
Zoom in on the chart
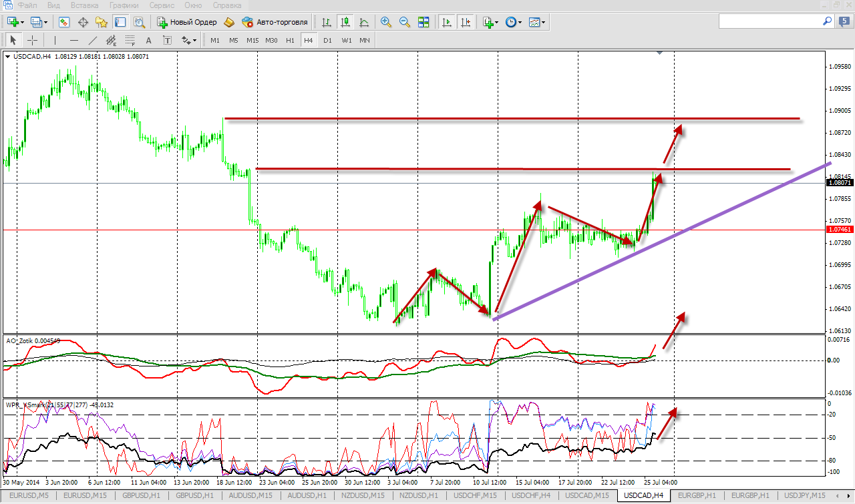(x=385, y=22)
